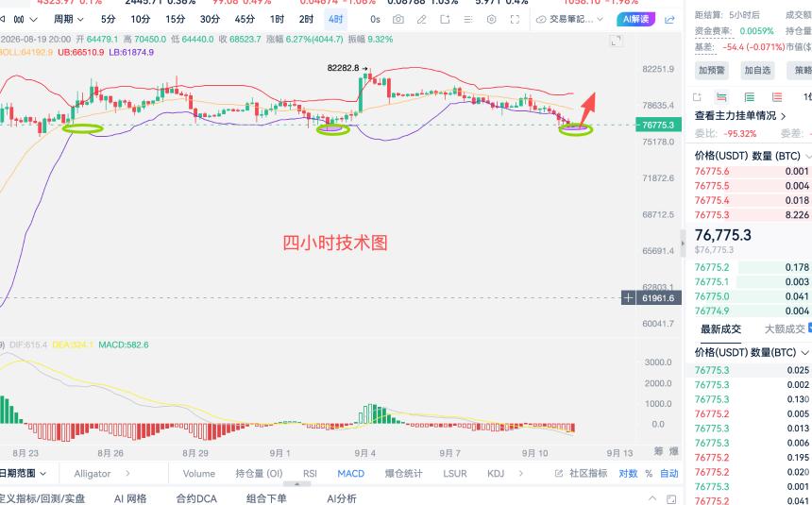Select the 10分 timeframe

click(x=141, y=19)
